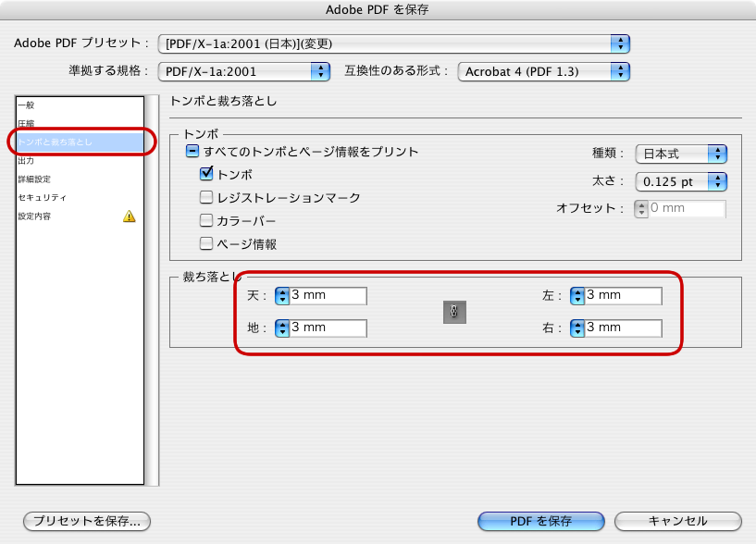
Task: Enable the カラーバー checkbox
Action: [206, 220]
